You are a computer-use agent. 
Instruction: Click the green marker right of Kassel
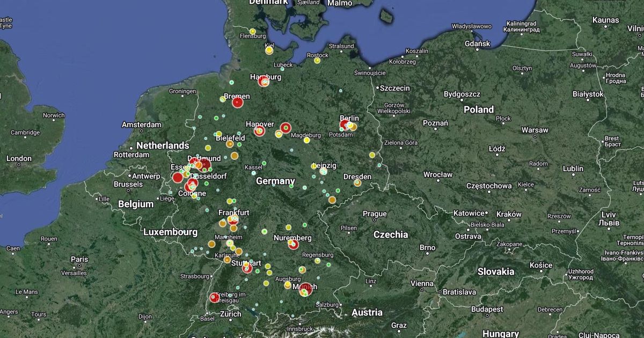click(x=264, y=164)
